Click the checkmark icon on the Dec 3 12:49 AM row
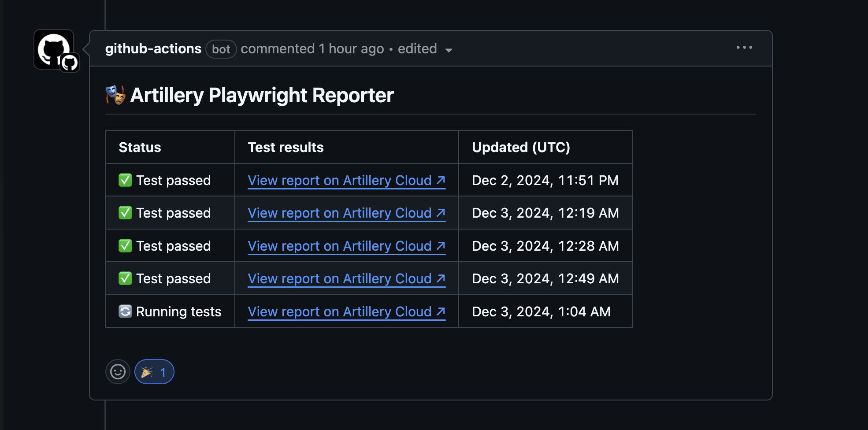Image resolution: width=868 pixels, height=430 pixels. click(x=125, y=278)
